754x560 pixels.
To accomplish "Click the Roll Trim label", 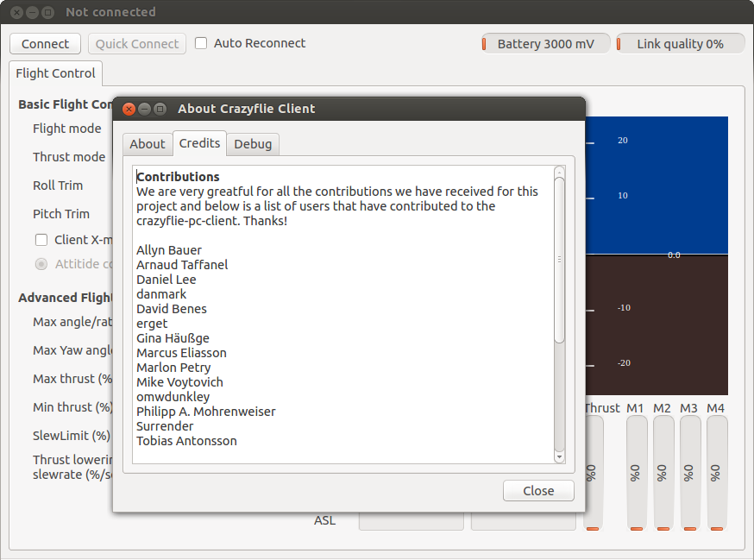I will point(58,186).
